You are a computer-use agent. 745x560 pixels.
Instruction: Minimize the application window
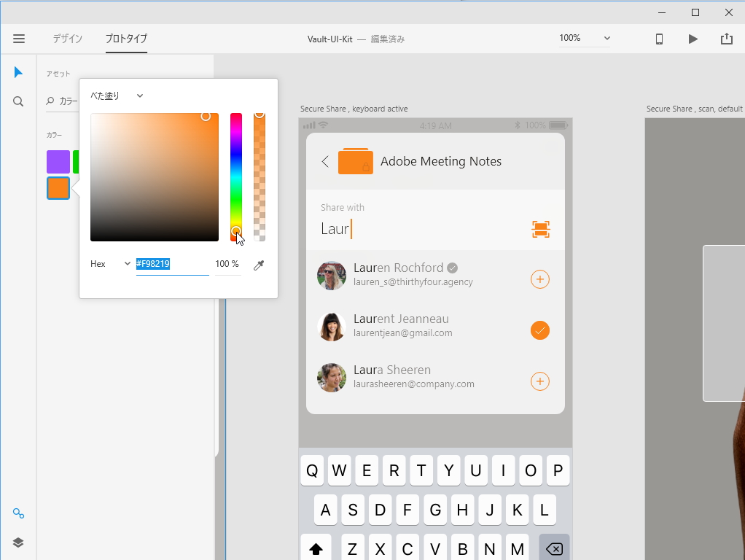pyautogui.click(x=662, y=13)
